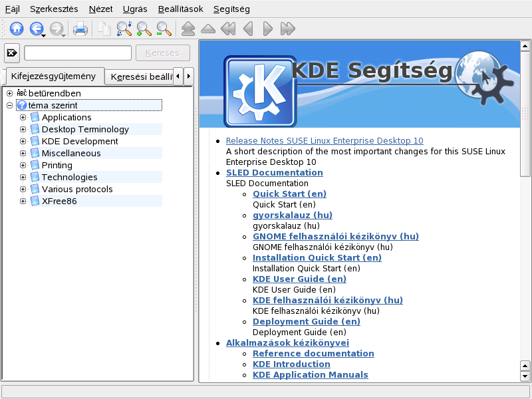Click the content pane vertical scrollbar handle

pyautogui.click(x=525, y=114)
